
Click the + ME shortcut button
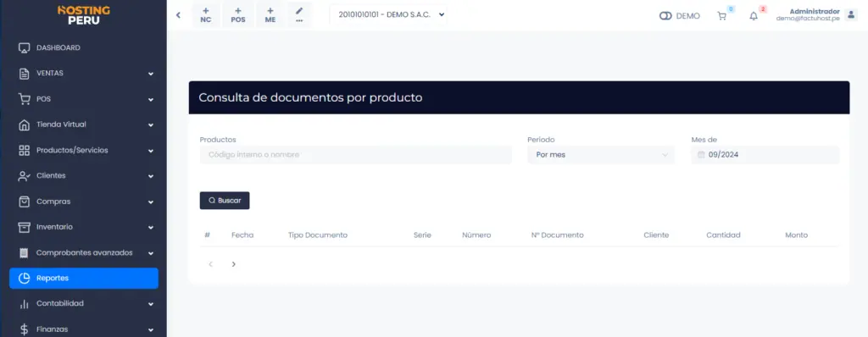[x=270, y=15]
